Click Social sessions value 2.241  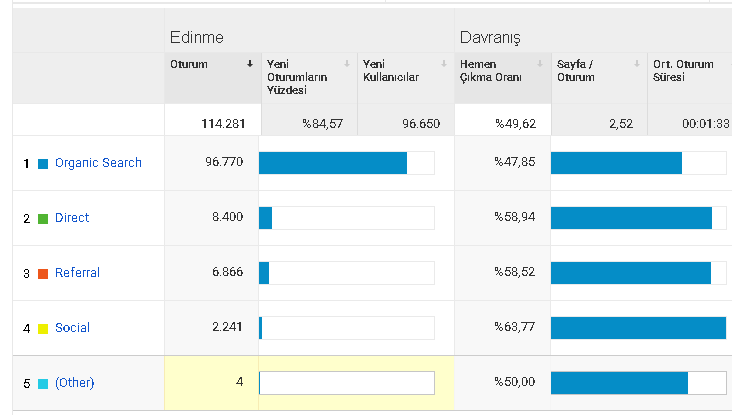pos(227,327)
